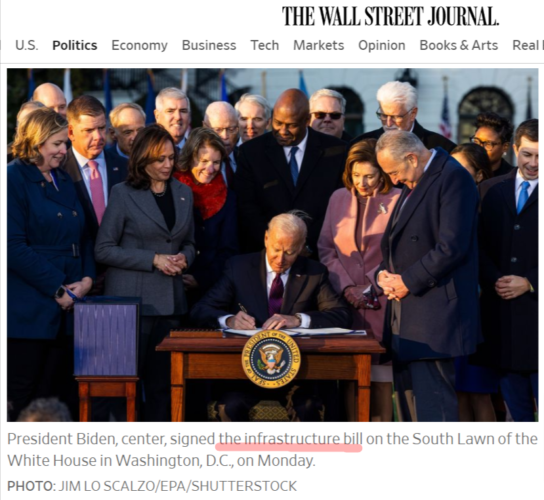Click caption line White House in Washington

[161, 461]
